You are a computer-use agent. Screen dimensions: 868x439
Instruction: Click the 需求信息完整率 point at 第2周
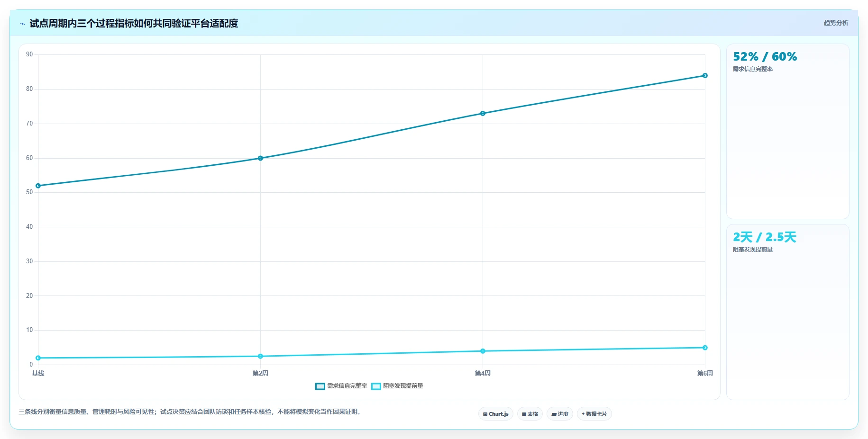[x=260, y=158]
